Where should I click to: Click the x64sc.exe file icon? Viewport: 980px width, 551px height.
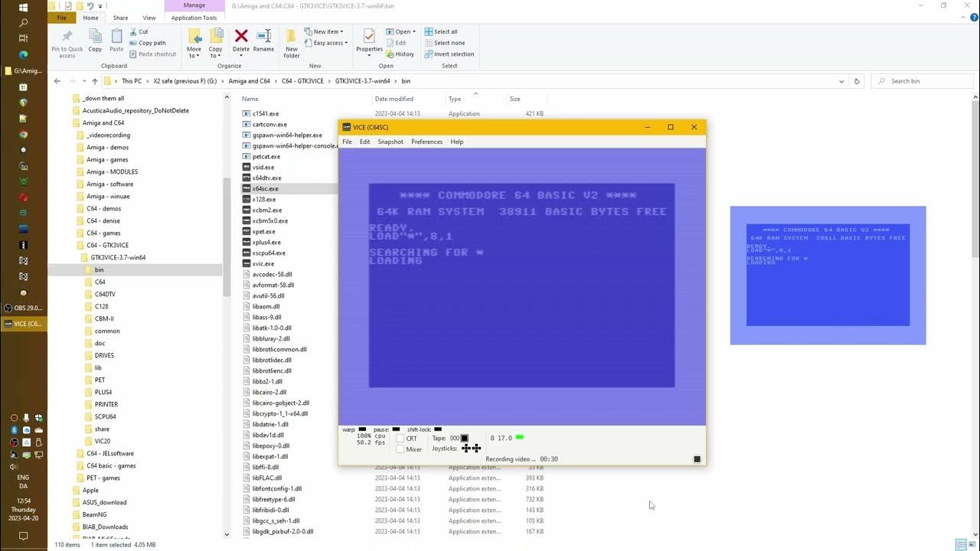(x=247, y=188)
